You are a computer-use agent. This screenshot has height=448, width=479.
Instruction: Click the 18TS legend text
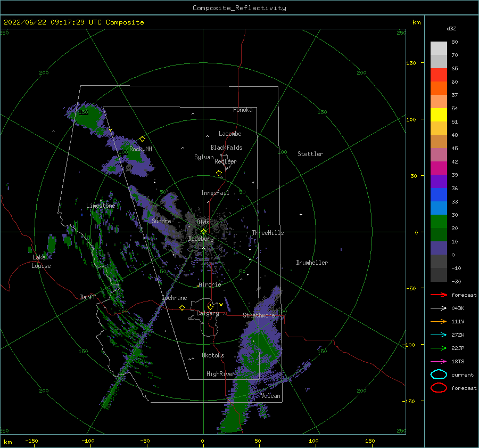coord(458,362)
